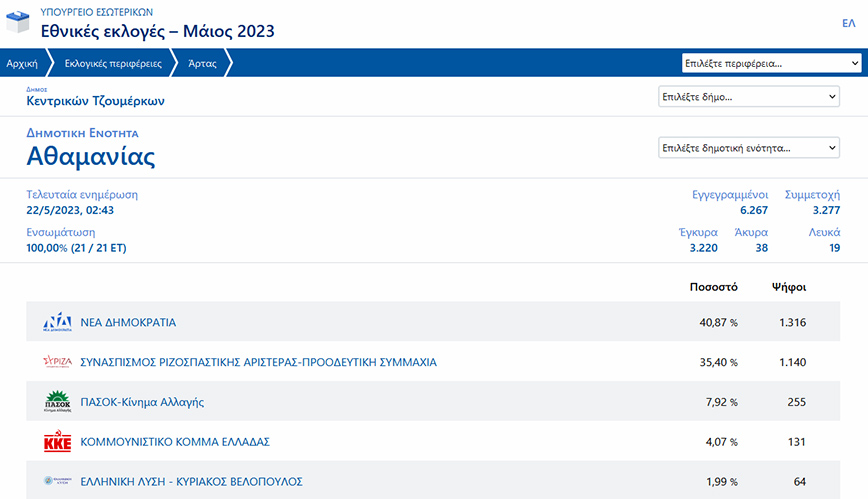Click the red ΚΚΕ party logo
The height and width of the screenshot is (499, 868).
[57, 442]
